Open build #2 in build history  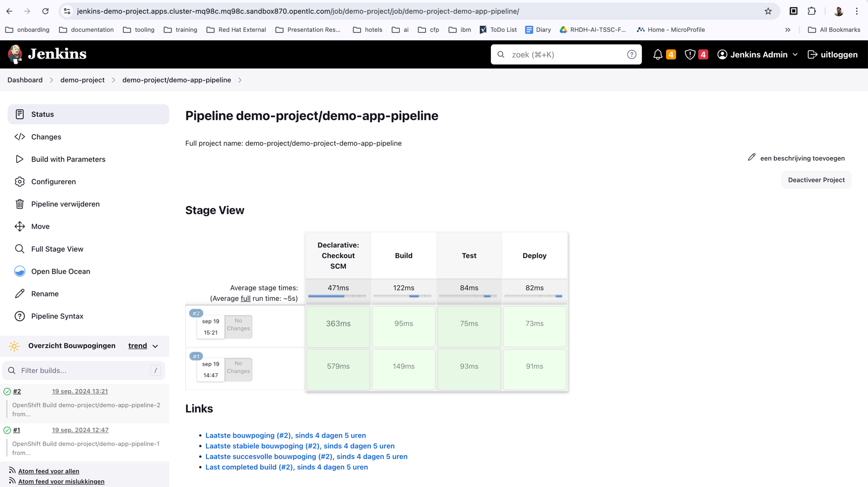pyautogui.click(x=17, y=391)
